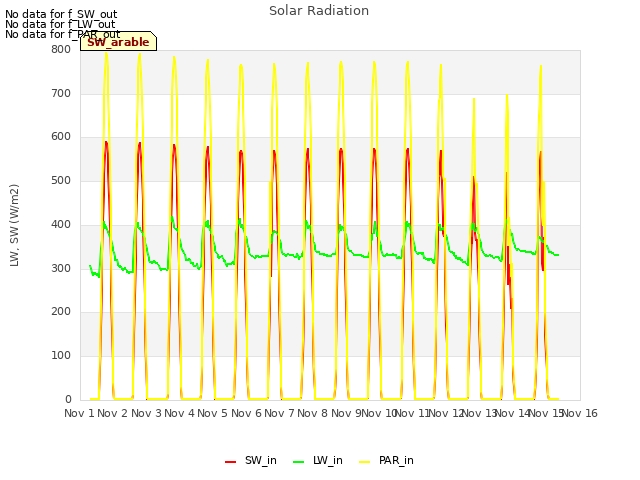Screen dimensions: 640x480
Task: Click the yellow PAR_in legend color marker
Action: point(364,462)
